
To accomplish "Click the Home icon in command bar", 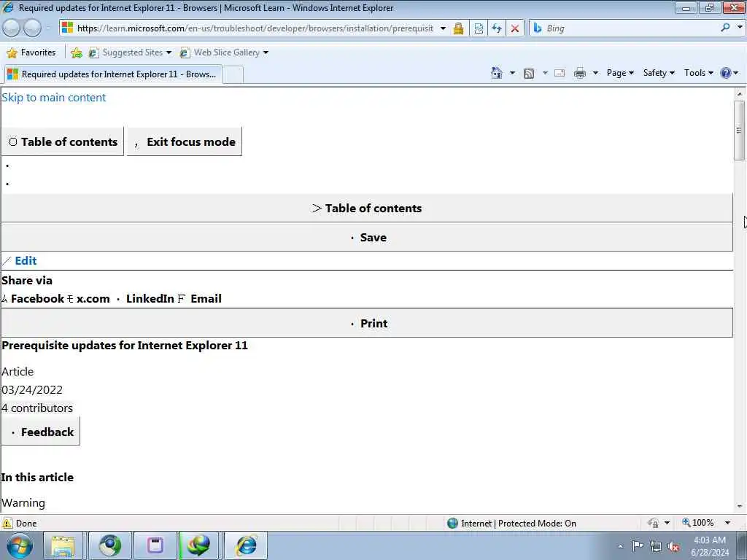I will (496, 73).
